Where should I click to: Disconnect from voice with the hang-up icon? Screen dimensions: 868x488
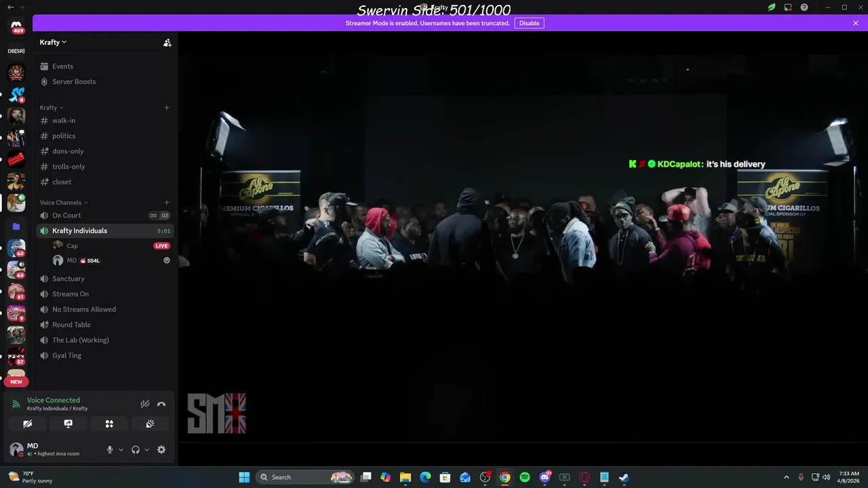click(x=161, y=404)
